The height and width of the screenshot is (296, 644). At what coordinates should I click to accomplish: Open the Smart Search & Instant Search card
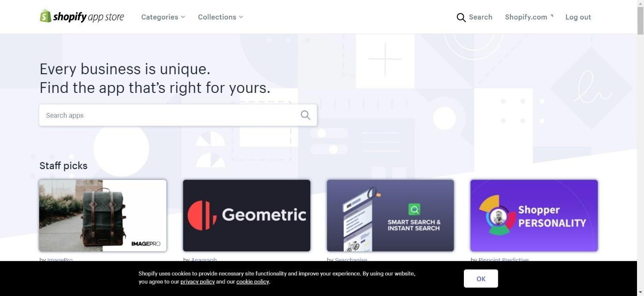390,215
